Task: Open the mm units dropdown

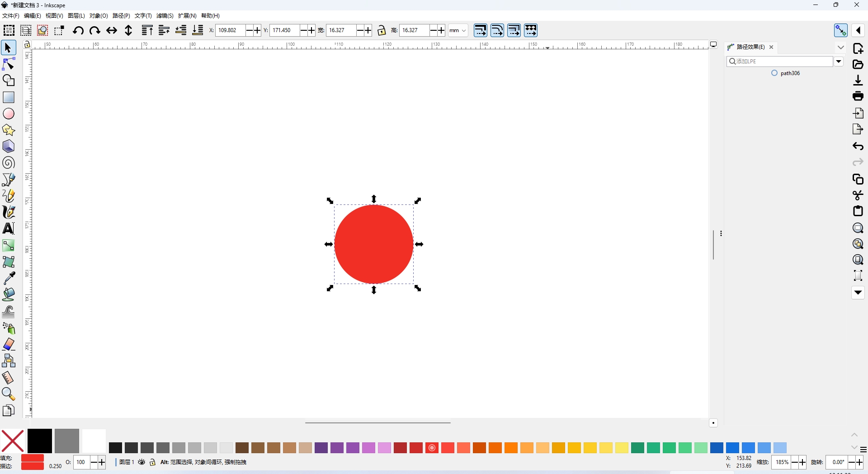Action: pos(458,30)
